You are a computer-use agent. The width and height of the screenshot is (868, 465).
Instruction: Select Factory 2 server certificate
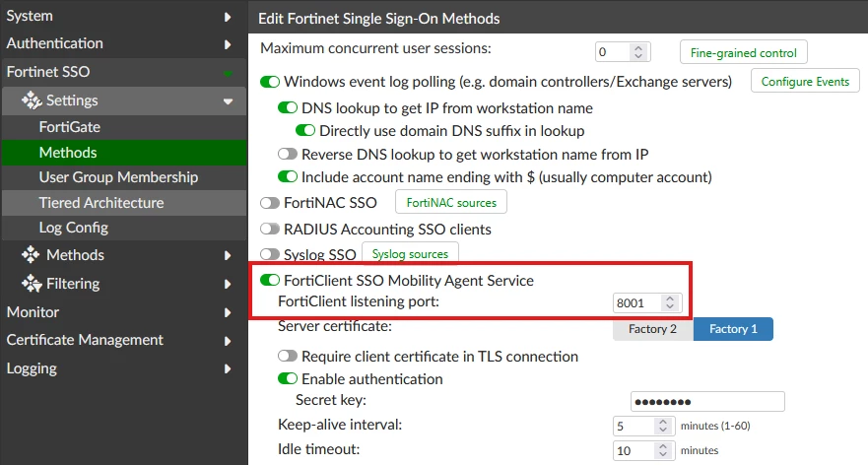pos(652,329)
